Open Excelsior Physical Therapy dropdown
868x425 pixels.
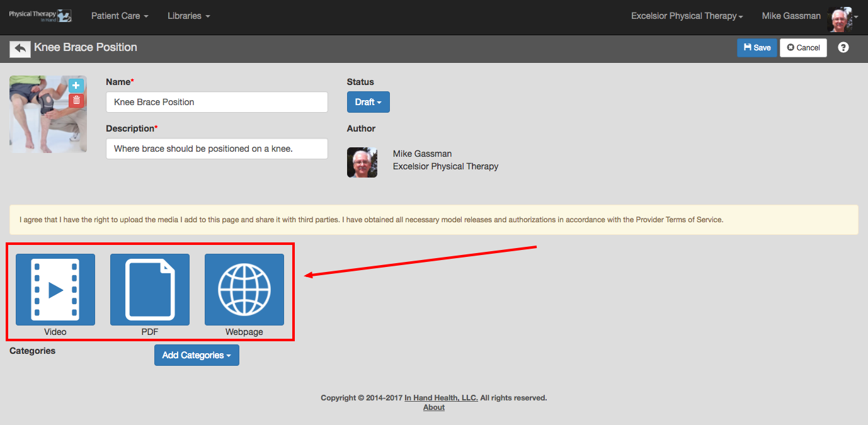point(687,16)
